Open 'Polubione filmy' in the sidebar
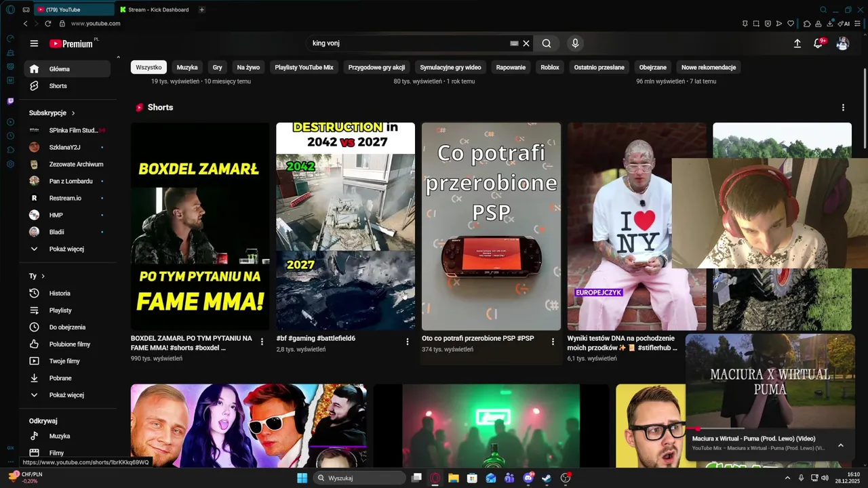The image size is (868, 488). [67, 344]
